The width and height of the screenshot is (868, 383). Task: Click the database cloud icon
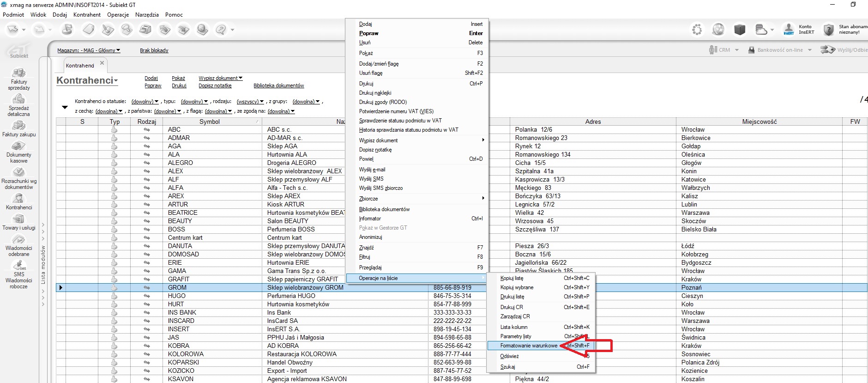pyautogui.click(x=761, y=30)
